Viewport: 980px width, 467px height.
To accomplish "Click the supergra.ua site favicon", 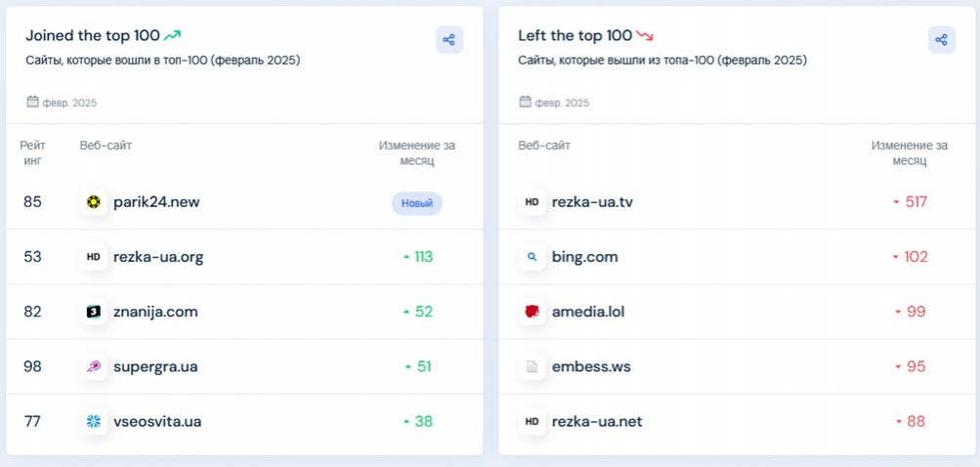I will [x=94, y=367].
